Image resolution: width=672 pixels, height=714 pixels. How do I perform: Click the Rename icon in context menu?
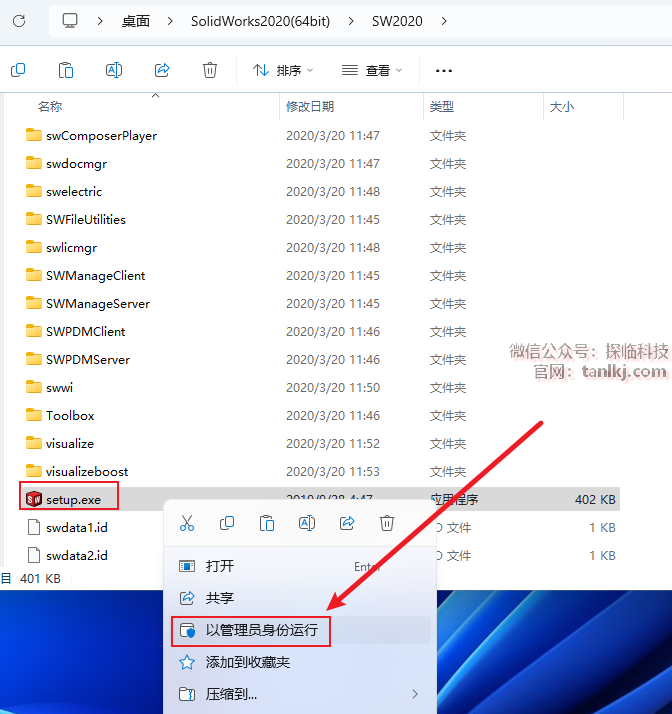[307, 523]
